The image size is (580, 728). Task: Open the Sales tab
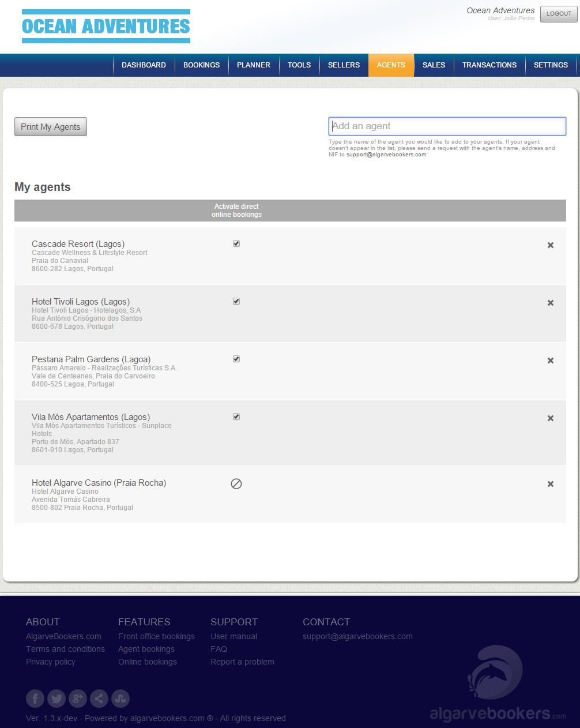tap(434, 65)
